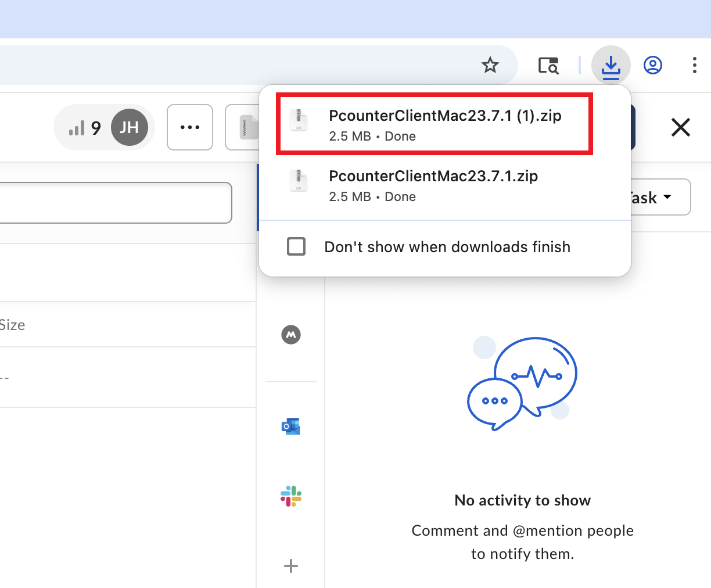Click the Google Lens search icon
The height and width of the screenshot is (588, 711).
click(x=548, y=65)
